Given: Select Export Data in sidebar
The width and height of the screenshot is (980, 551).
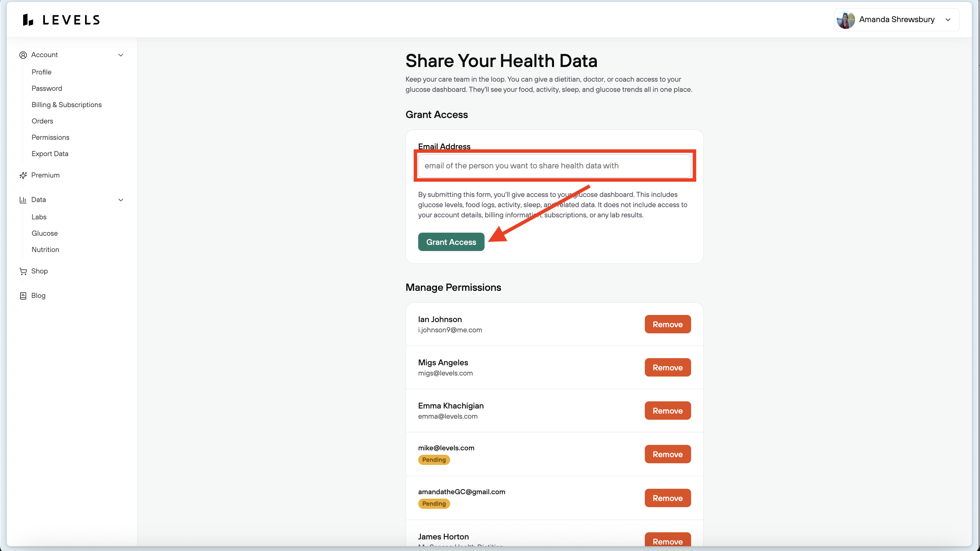Looking at the screenshot, I should point(50,154).
